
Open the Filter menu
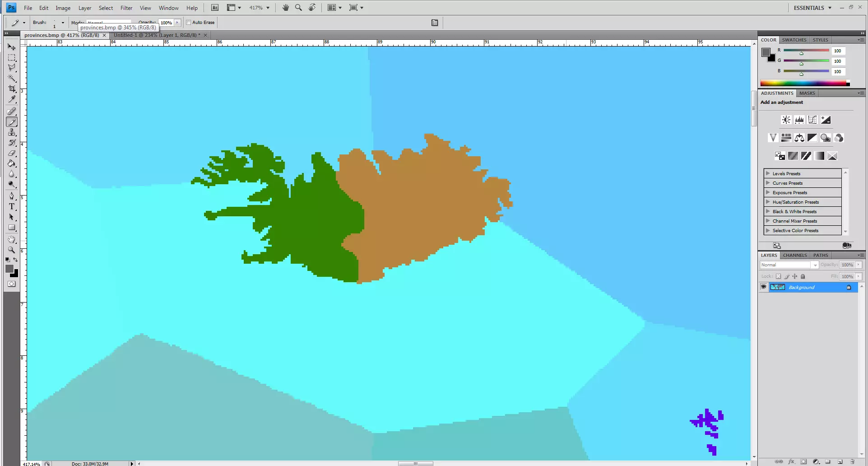click(x=126, y=8)
